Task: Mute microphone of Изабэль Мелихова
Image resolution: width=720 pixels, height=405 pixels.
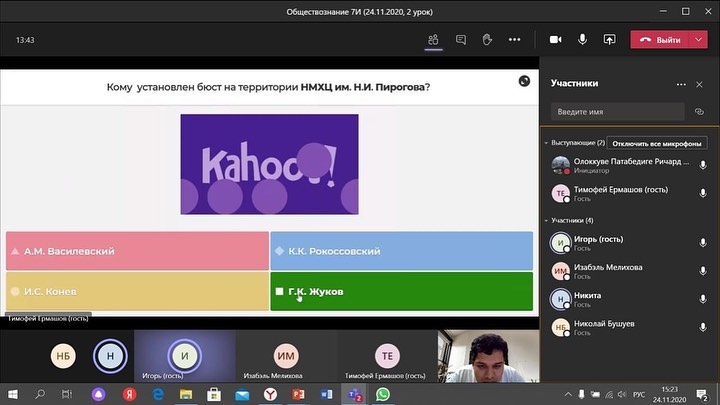Action: [x=703, y=271]
